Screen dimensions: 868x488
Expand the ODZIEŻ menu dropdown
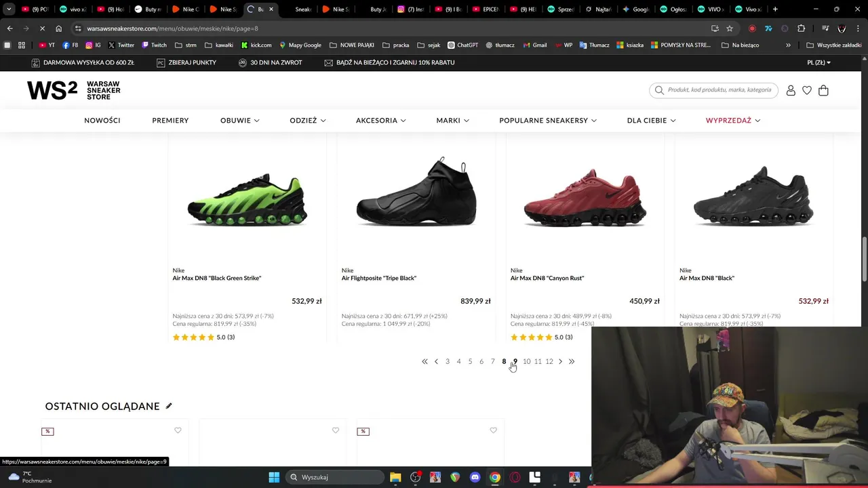tap(308, 120)
